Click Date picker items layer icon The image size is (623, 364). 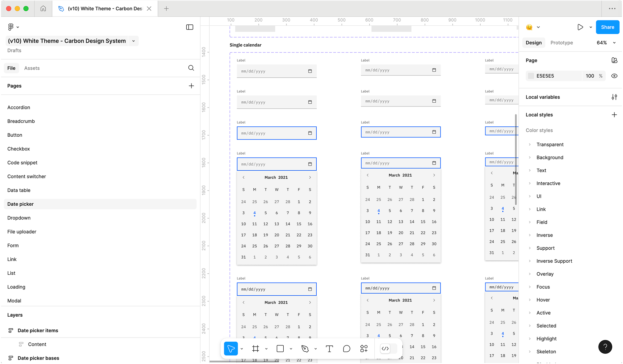tap(11, 331)
